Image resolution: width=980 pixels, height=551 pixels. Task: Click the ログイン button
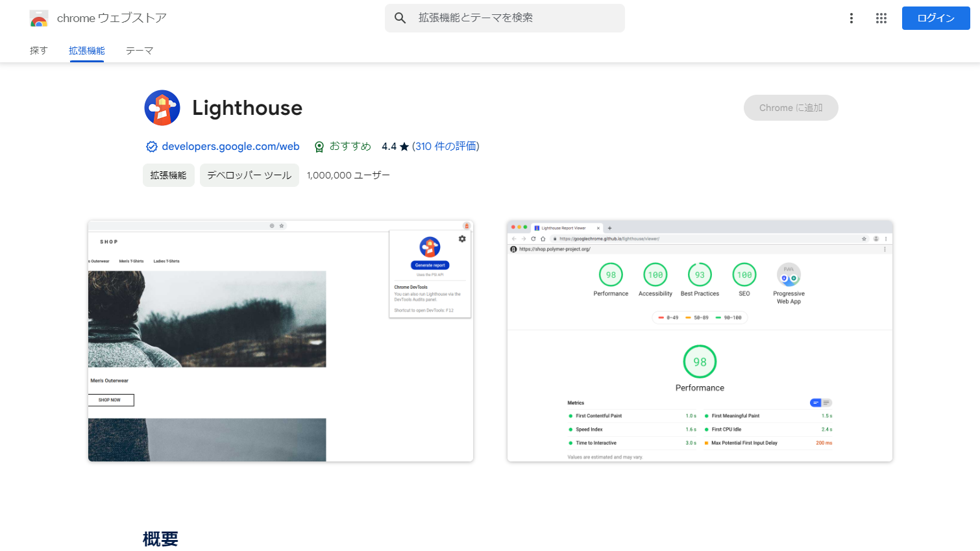(936, 18)
